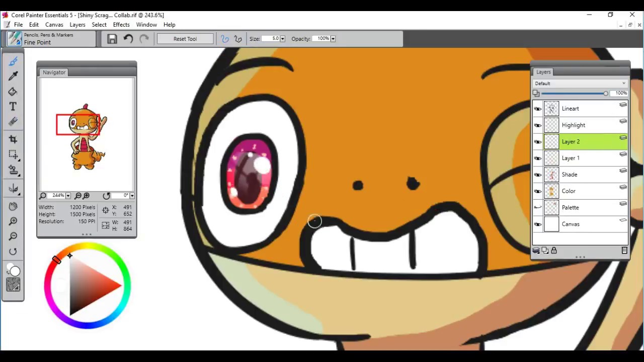Open the File menu
Viewport: 644px width, 362px height.
(18, 25)
